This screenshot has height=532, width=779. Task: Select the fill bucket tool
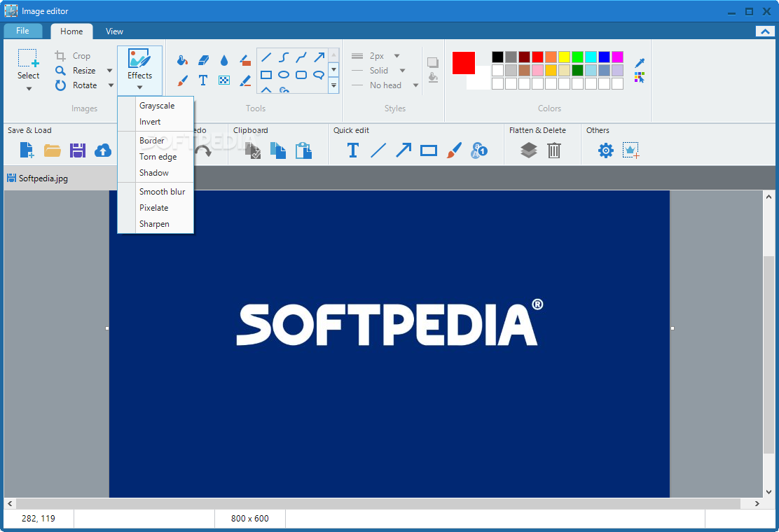[182, 60]
